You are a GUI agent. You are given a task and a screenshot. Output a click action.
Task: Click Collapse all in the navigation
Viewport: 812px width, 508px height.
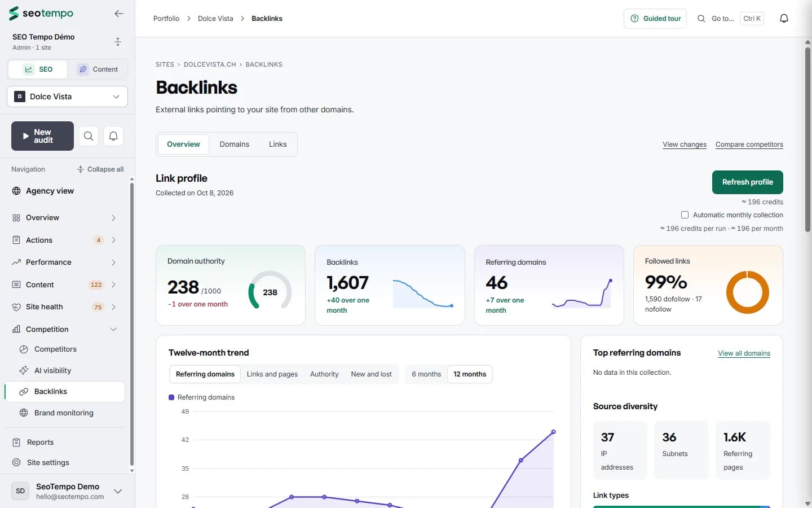100,169
